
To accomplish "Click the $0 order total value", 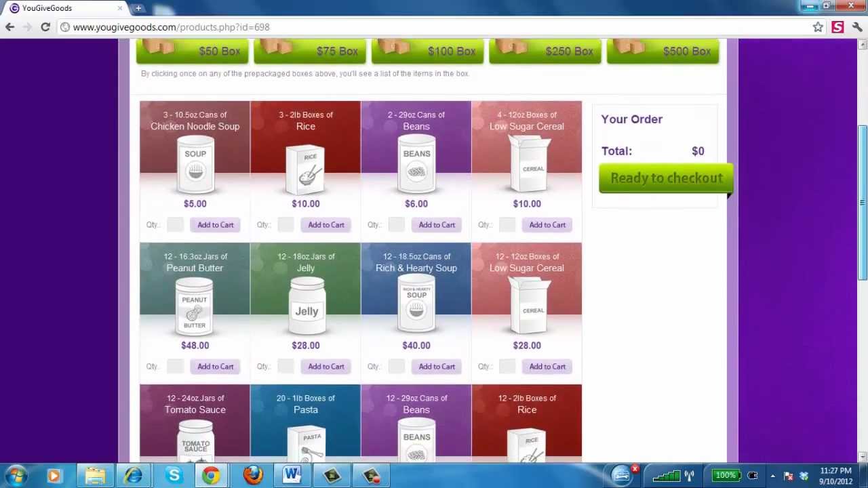I will click(698, 151).
